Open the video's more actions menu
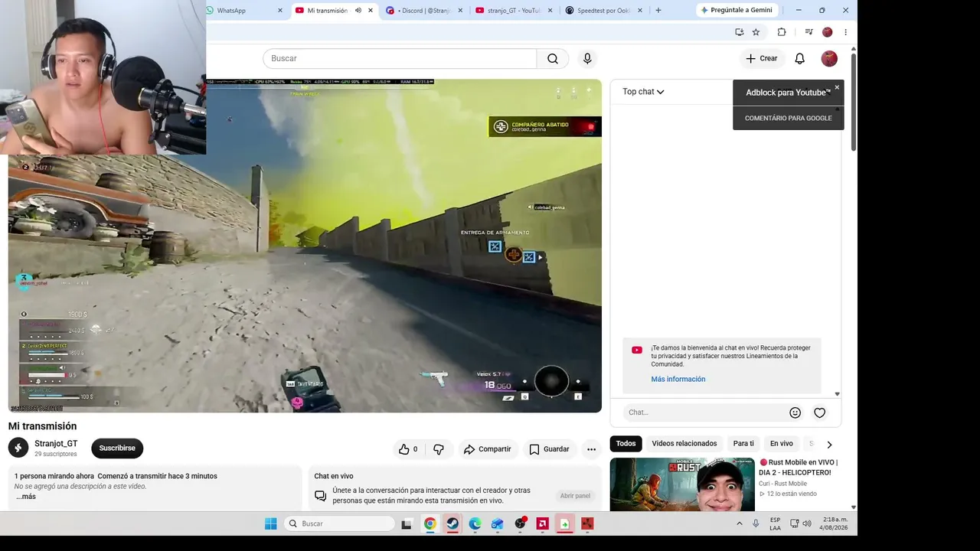The image size is (980, 551). [591, 449]
